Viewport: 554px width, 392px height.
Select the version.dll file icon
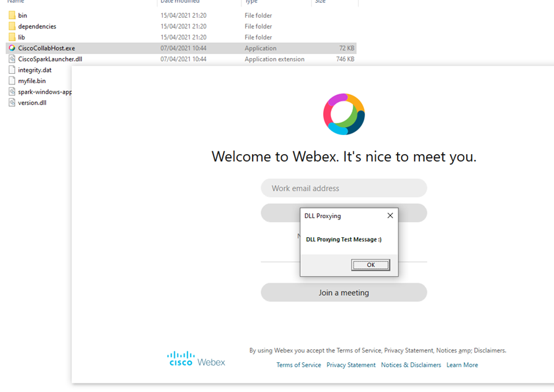click(12, 103)
